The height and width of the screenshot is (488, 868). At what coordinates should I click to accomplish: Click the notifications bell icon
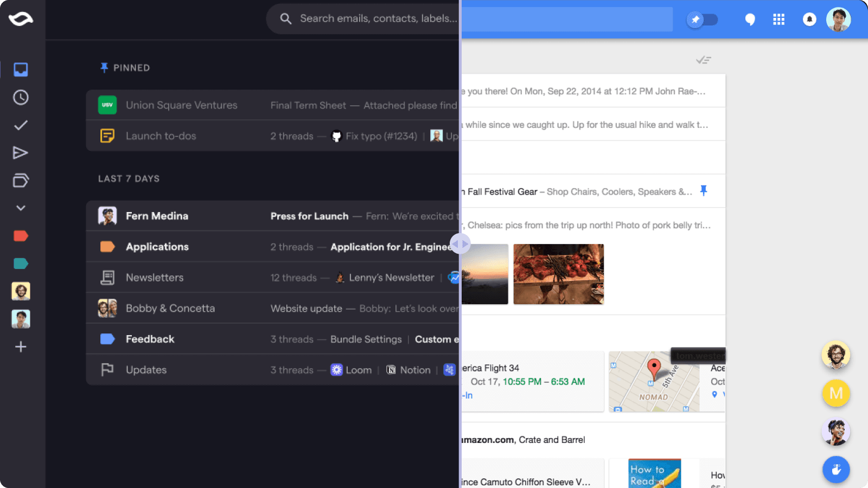coord(809,20)
